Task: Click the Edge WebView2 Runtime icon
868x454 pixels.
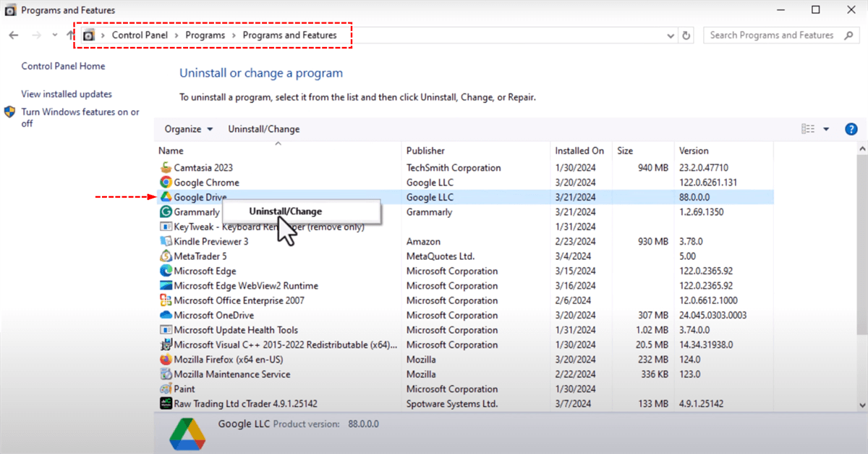Action: coord(166,286)
